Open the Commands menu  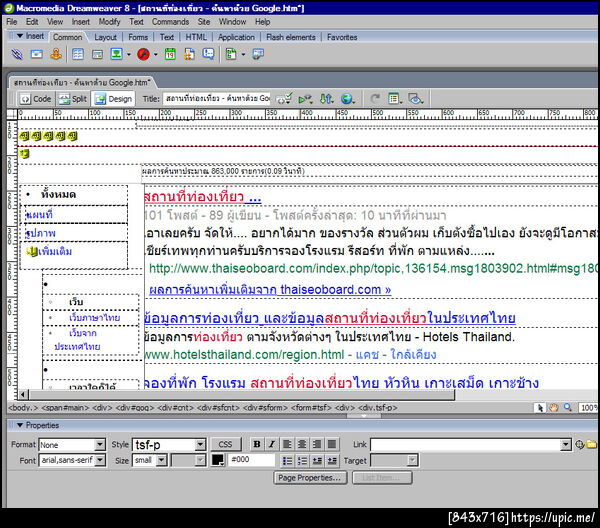coord(170,22)
